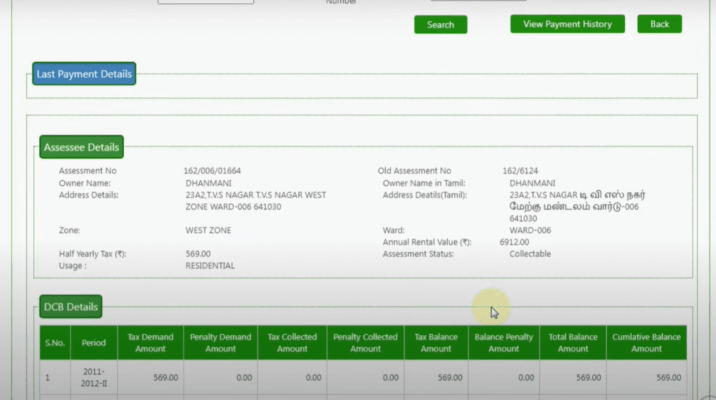
Task: Click old assessment number 162/6124
Action: pyautogui.click(x=520, y=171)
